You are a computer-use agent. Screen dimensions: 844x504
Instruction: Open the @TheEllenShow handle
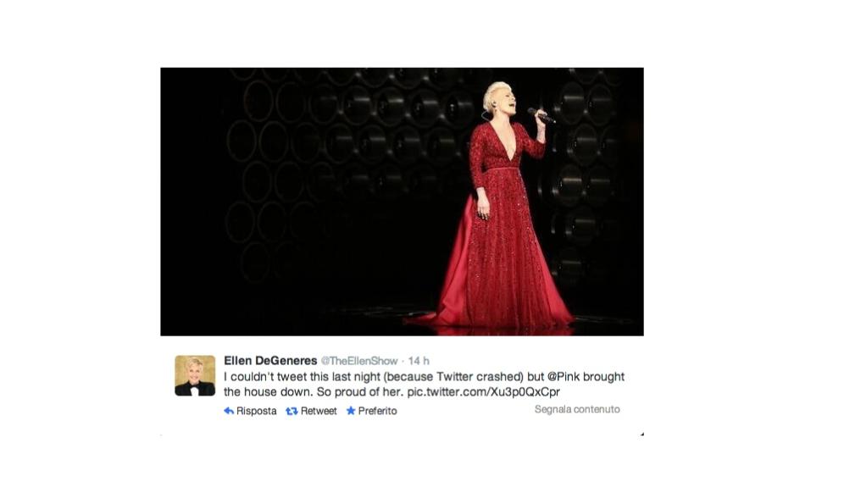tap(359, 361)
